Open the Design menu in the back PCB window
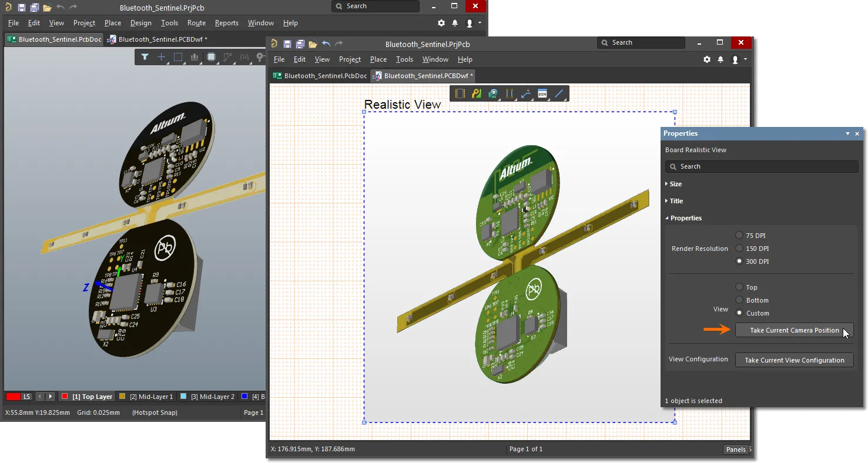 (141, 23)
